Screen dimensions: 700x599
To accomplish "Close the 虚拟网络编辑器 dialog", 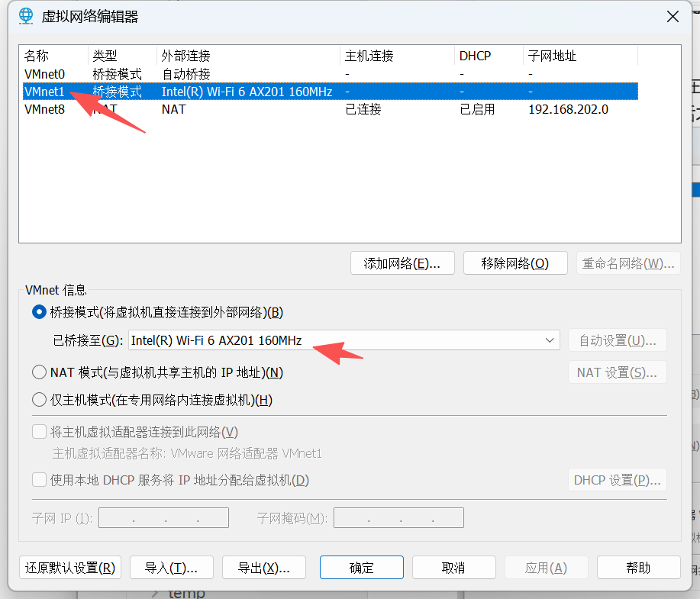I will pyautogui.click(x=673, y=17).
